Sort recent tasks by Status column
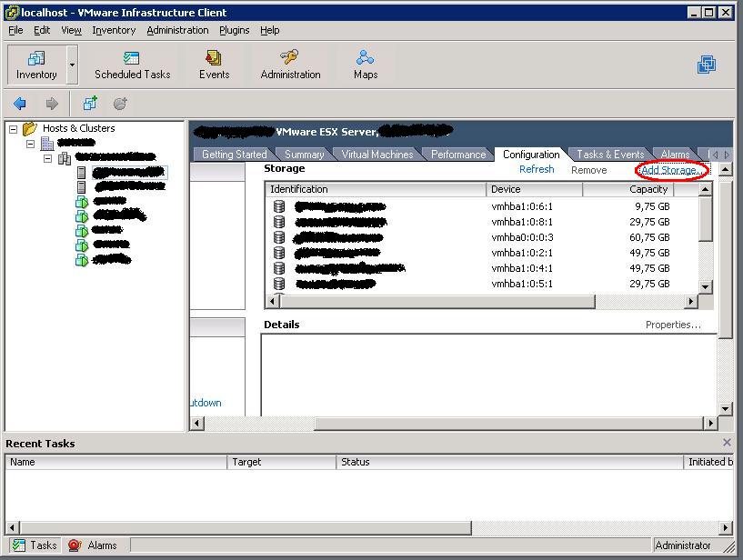The image size is (743, 560). tap(509, 463)
